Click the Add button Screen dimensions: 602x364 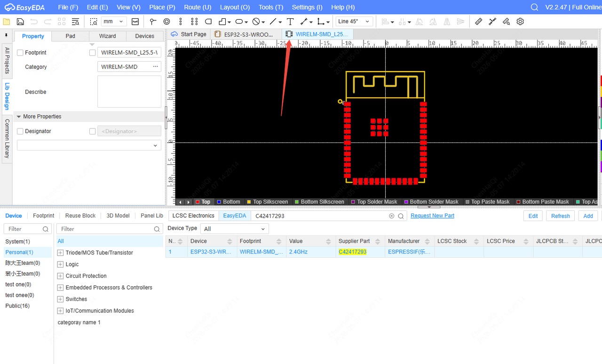click(588, 216)
